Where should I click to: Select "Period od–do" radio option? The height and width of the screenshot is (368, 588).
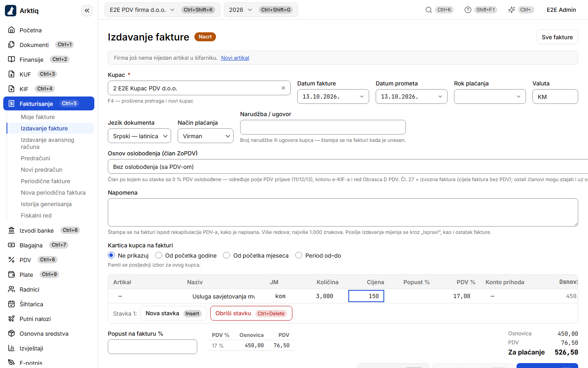(x=299, y=255)
